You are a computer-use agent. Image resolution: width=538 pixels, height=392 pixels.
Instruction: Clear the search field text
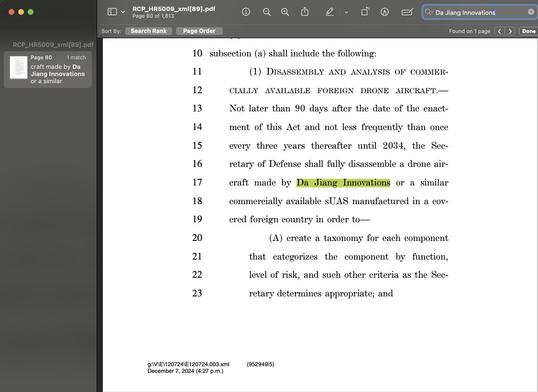coord(531,12)
